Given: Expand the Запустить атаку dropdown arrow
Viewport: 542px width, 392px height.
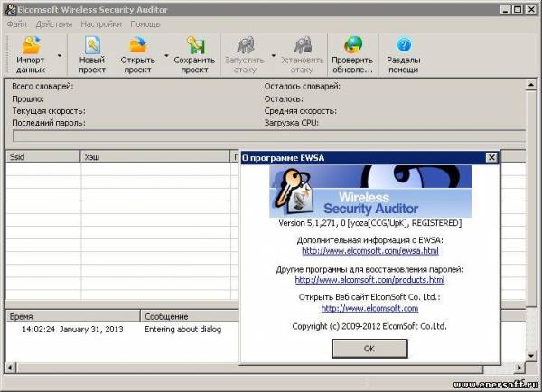Looking at the screenshot, I should point(274,55).
